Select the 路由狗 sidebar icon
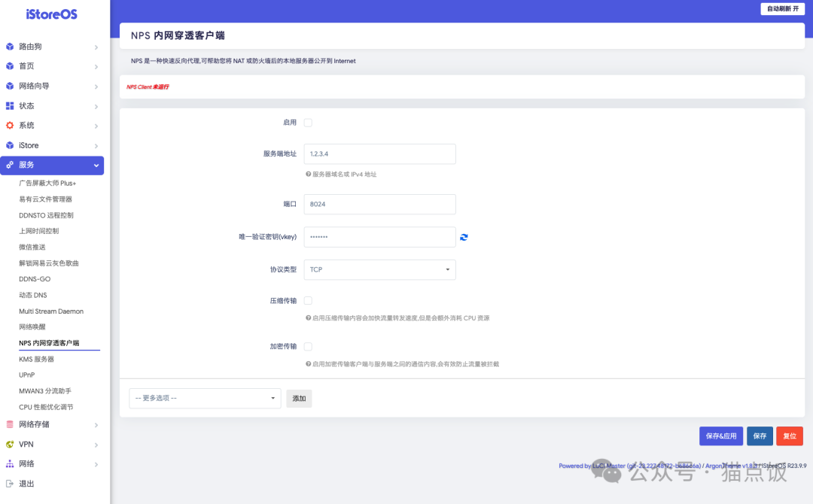Image resolution: width=813 pixels, height=504 pixels. pos(9,46)
